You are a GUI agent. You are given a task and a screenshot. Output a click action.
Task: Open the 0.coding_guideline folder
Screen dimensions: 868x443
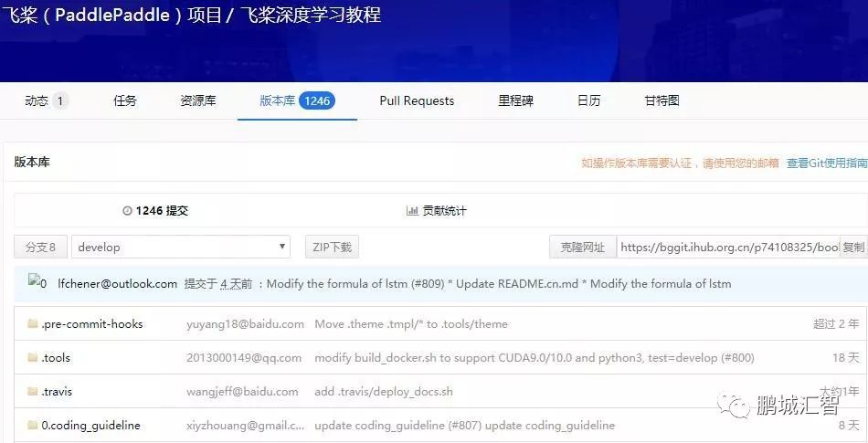pyautogui.click(x=90, y=426)
